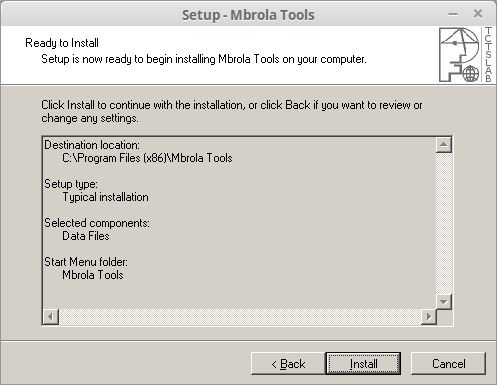Cancel the Mbrola Tools setup
The image size is (497, 385).
point(448,363)
